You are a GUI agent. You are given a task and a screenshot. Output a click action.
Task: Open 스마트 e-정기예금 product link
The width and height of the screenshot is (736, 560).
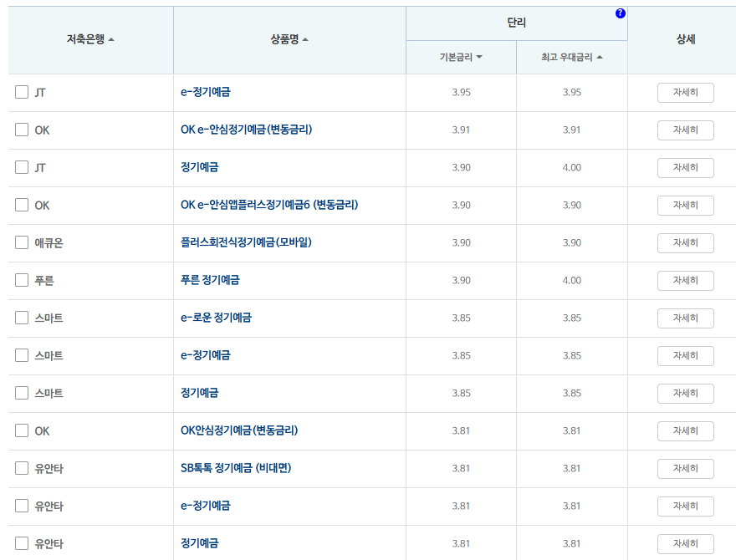coord(206,355)
